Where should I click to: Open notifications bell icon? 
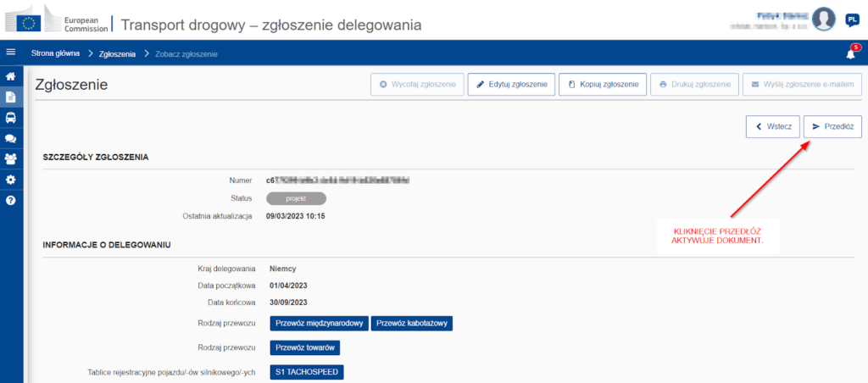(x=851, y=53)
